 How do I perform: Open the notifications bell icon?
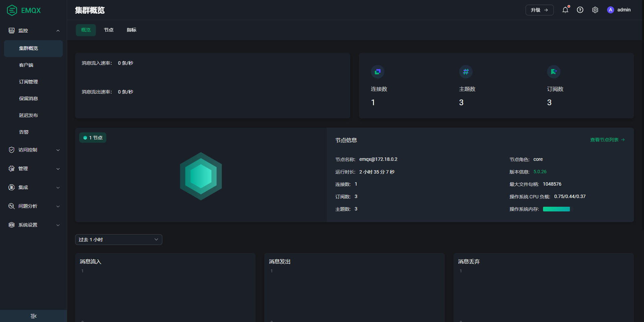[x=565, y=10]
